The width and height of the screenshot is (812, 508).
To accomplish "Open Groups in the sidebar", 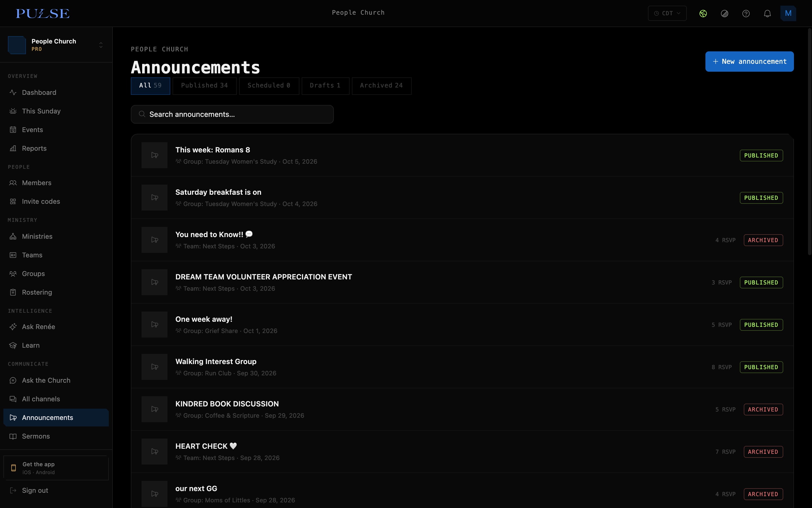I will [56, 273].
